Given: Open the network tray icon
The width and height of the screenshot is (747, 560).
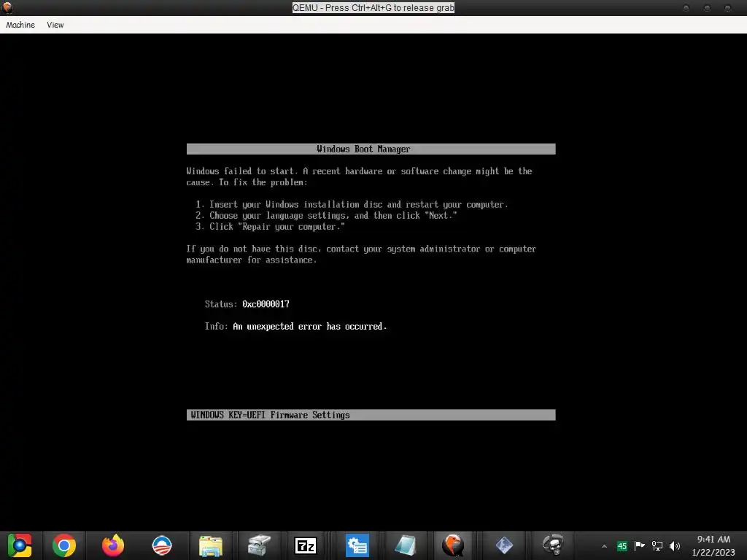Looking at the screenshot, I should [x=657, y=546].
